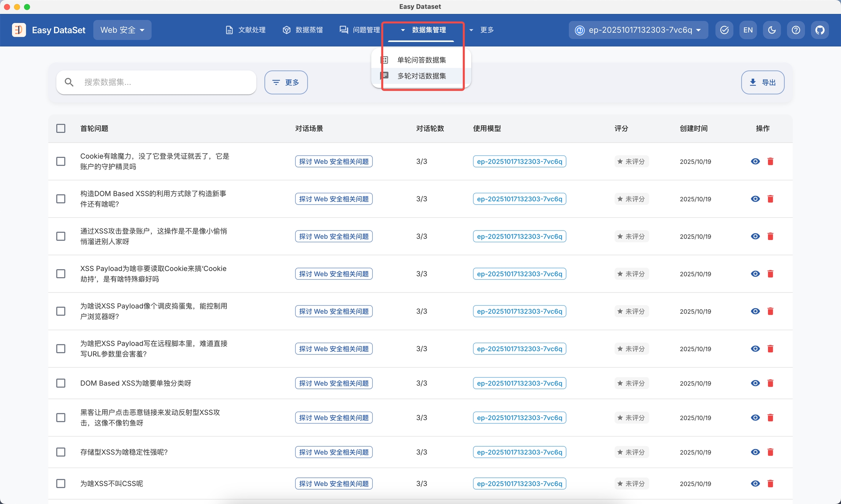The height and width of the screenshot is (504, 841).
Task: View details of 为啥XSS不叫CSS呢 row
Action: tap(755, 483)
